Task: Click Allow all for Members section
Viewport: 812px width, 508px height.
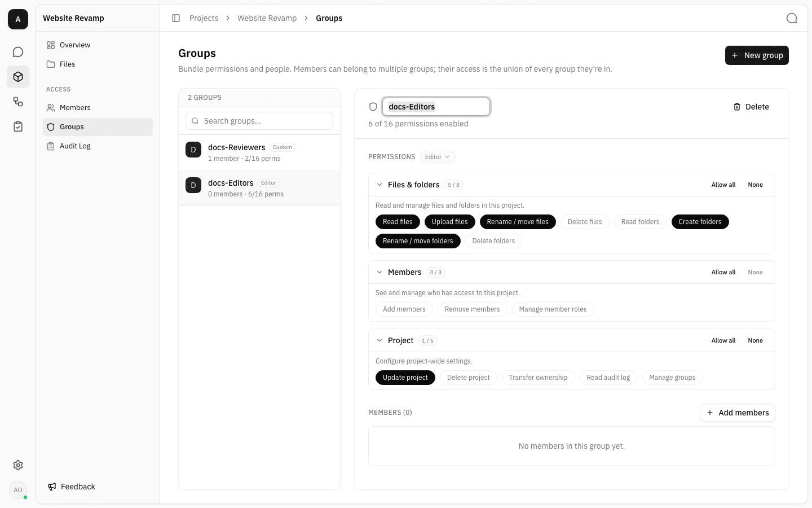Action: [723, 272]
